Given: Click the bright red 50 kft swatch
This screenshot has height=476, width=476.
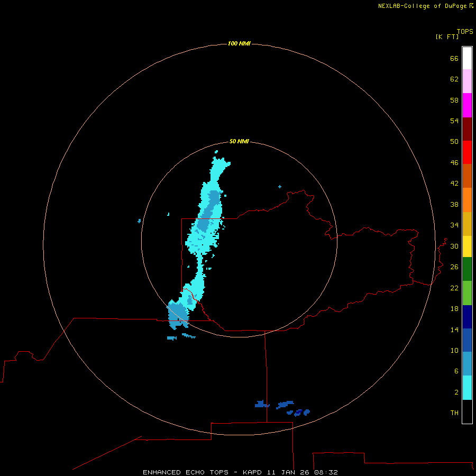Looking at the screenshot, I should click(x=467, y=152).
